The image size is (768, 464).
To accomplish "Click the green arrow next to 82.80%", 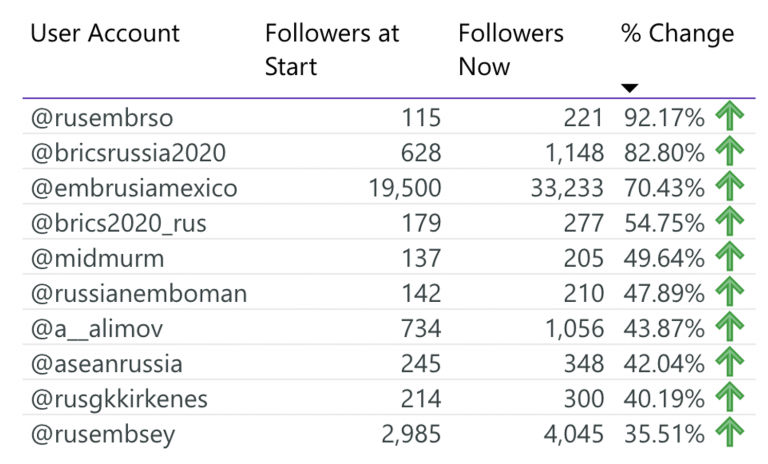I will 729,151.
